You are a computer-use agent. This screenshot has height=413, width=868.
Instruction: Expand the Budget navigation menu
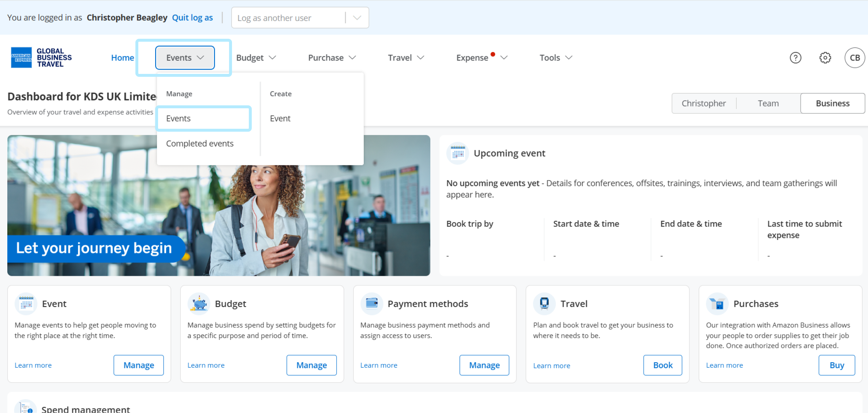[256, 58]
